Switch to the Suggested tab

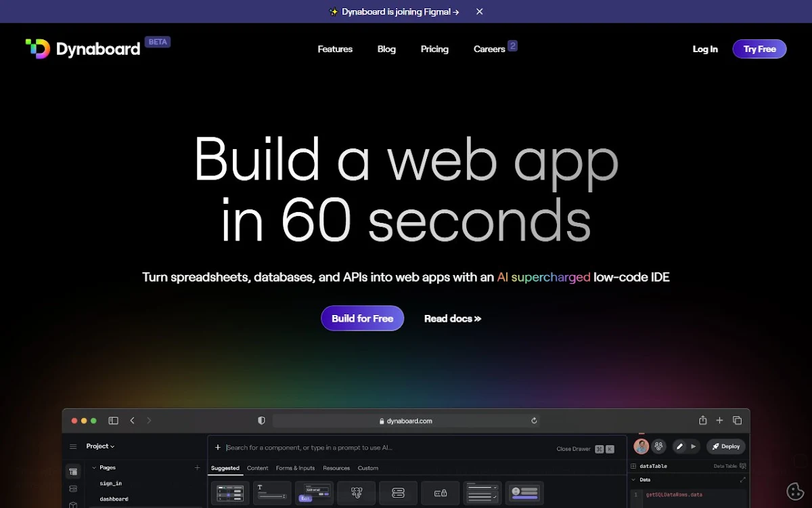click(225, 468)
